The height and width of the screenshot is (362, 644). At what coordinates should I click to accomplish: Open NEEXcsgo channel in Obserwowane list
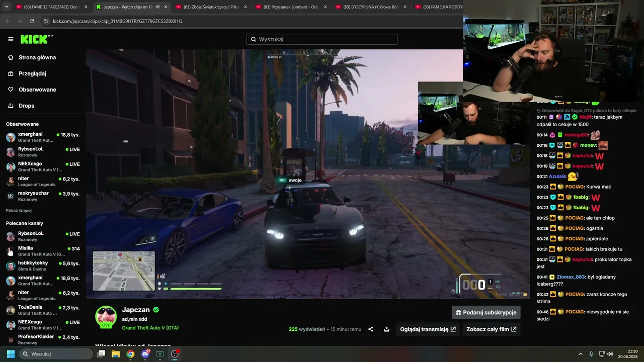pyautogui.click(x=43, y=166)
